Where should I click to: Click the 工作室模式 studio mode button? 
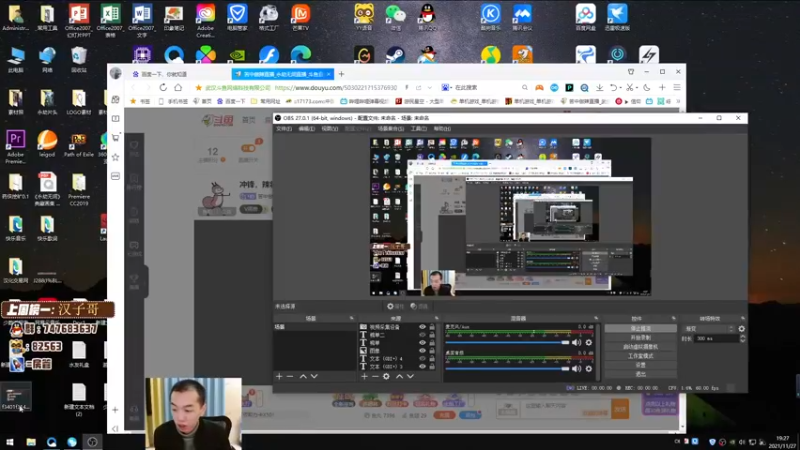tap(641, 356)
